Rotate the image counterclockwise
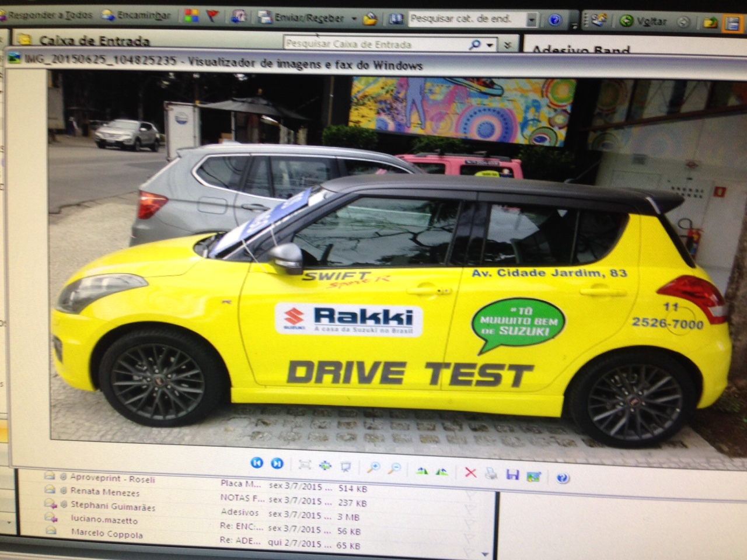 [442, 471]
